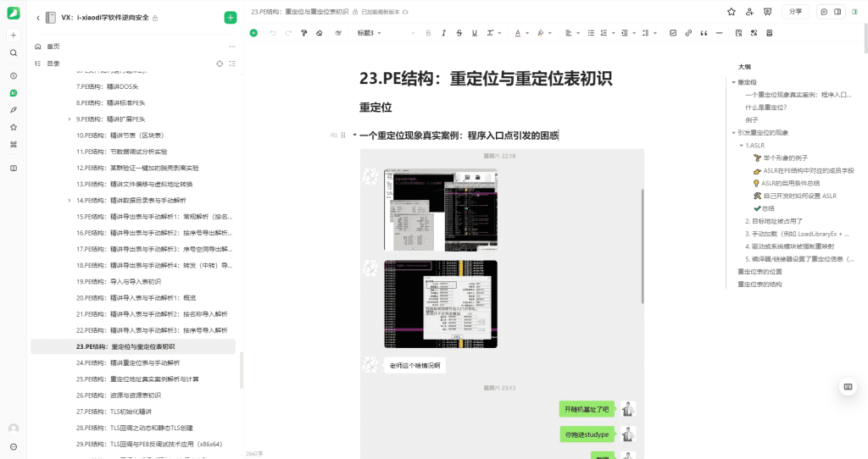Collapse the 重定位 outline section

tap(733, 82)
